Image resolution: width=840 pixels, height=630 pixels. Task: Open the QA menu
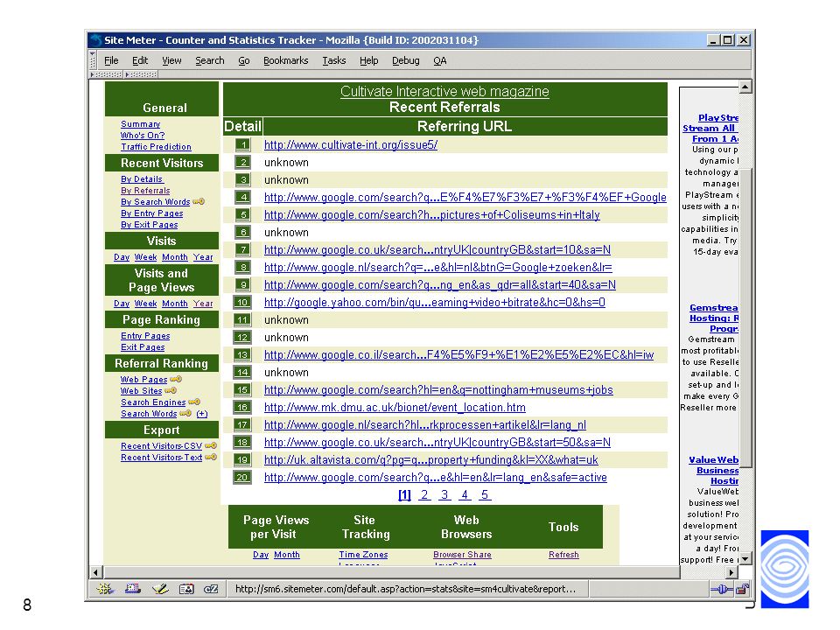click(x=440, y=60)
